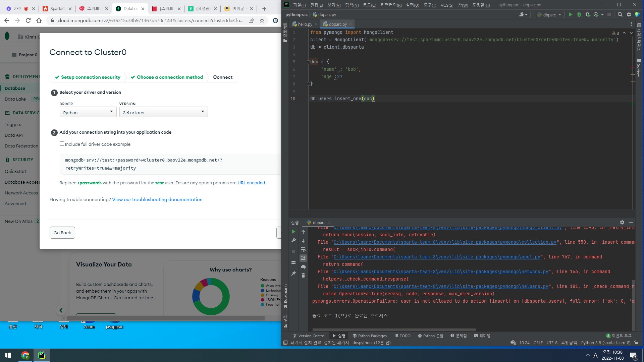Open the DRIVER dropdown showing Python

point(88,112)
